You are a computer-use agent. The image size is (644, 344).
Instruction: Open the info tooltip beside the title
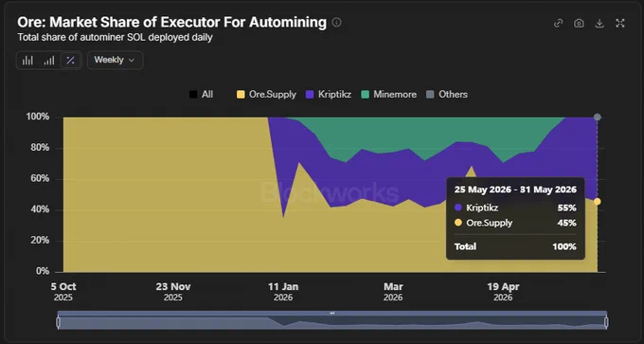tap(336, 22)
